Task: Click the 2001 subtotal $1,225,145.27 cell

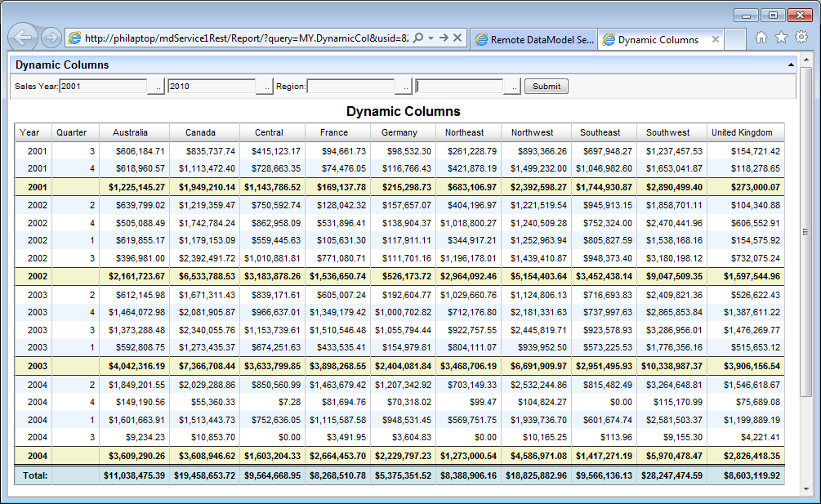Action: (134, 187)
